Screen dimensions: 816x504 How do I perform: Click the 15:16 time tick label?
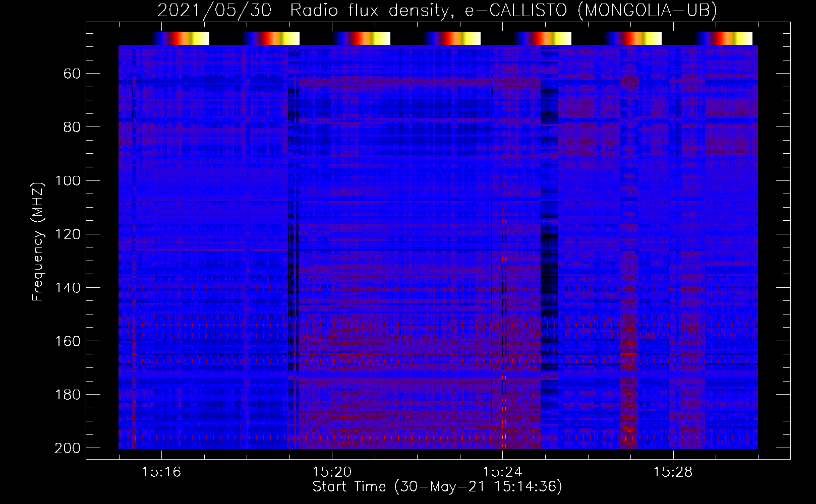[161, 472]
